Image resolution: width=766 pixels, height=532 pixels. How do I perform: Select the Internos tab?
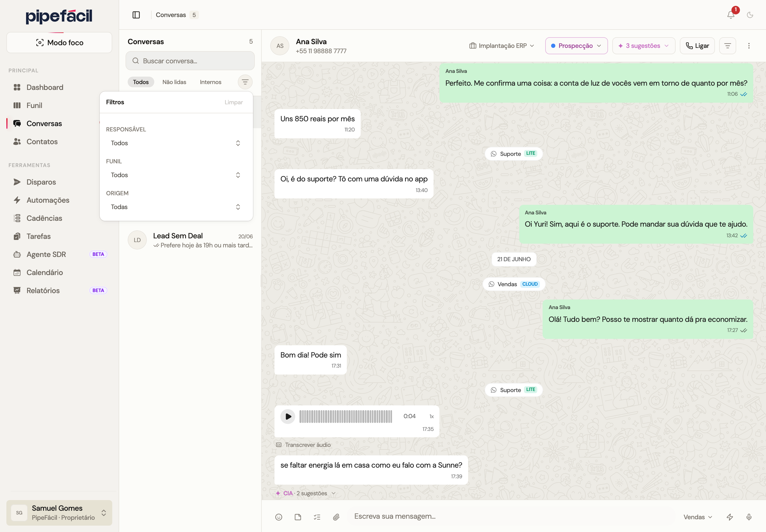(x=210, y=82)
